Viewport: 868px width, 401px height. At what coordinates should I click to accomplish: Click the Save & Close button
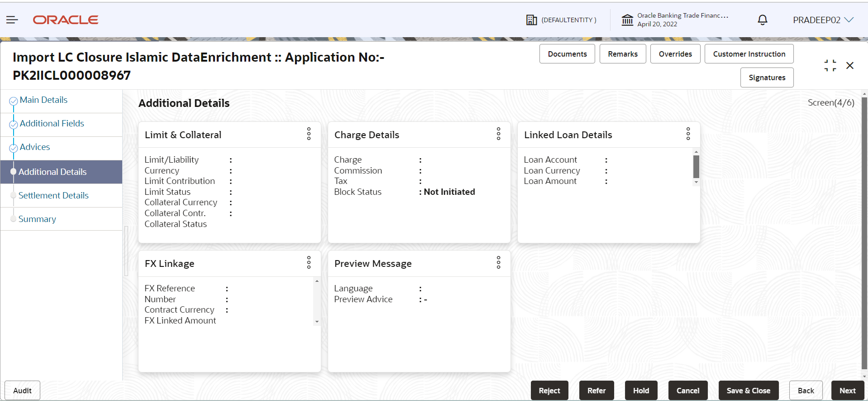pyautogui.click(x=749, y=391)
